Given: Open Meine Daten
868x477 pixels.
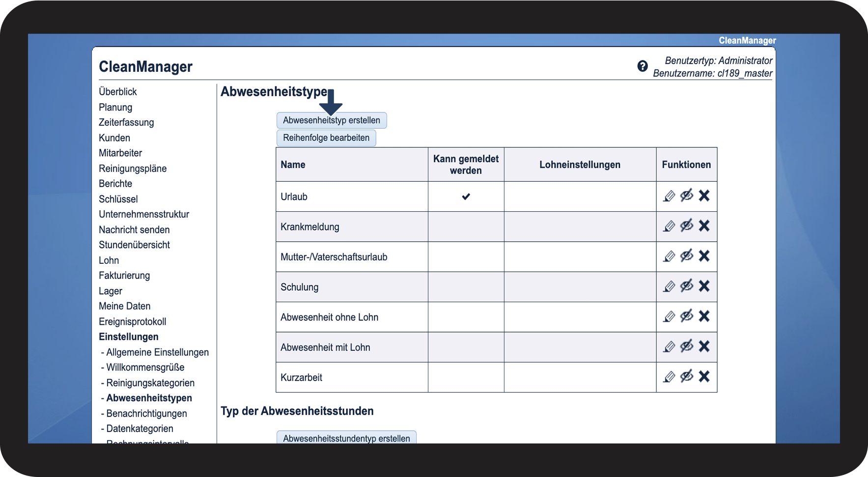Looking at the screenshot, I should point(125,306).
